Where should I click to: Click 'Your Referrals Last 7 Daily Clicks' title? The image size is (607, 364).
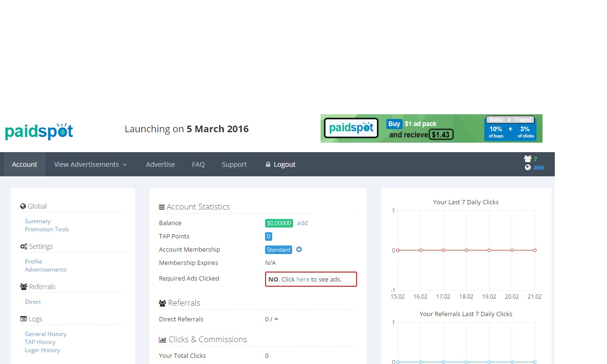click(466, 314)
